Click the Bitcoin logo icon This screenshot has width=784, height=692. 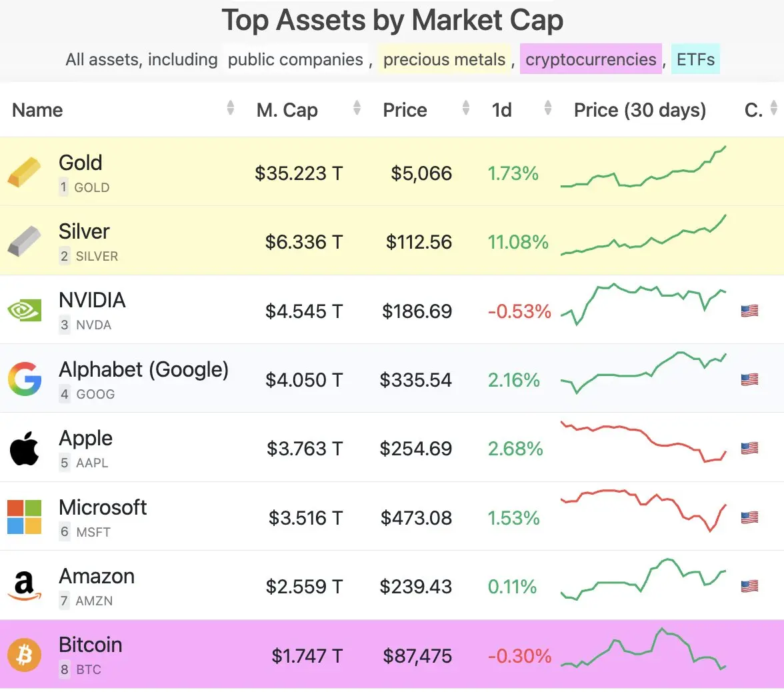[24, 655]
